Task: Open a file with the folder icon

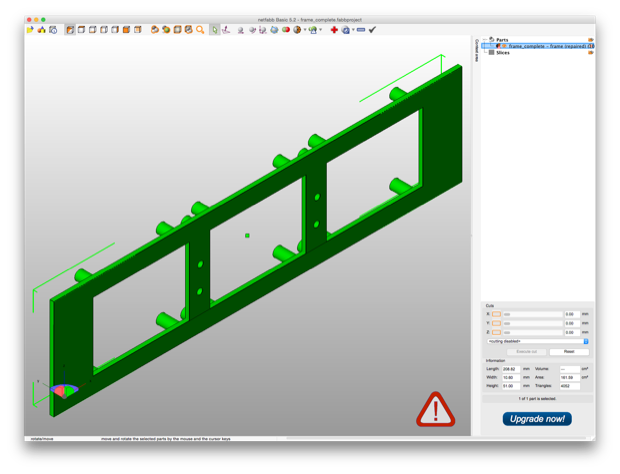Action: tap(30, 30)
